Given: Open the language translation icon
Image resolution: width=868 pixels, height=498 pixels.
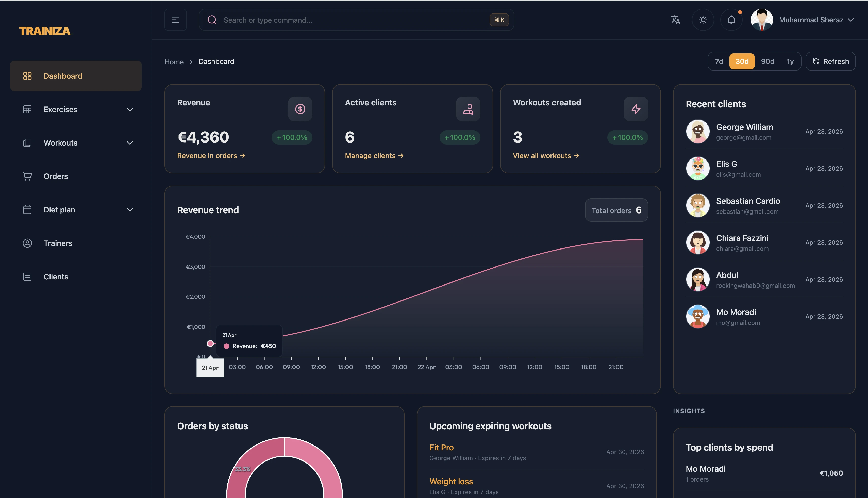Looking at the screenshot, I should [x=675, y=20].
